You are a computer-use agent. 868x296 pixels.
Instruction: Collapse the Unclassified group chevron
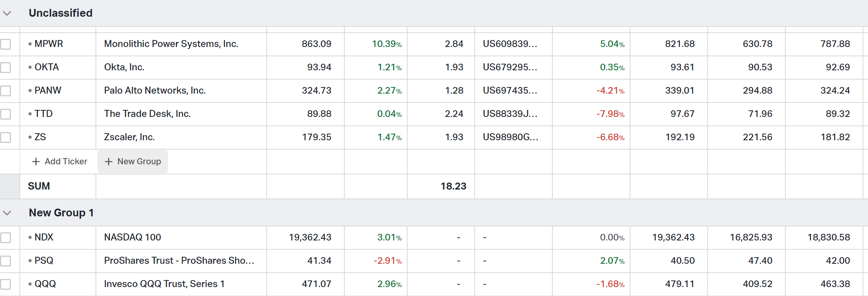tap(7, 13)
